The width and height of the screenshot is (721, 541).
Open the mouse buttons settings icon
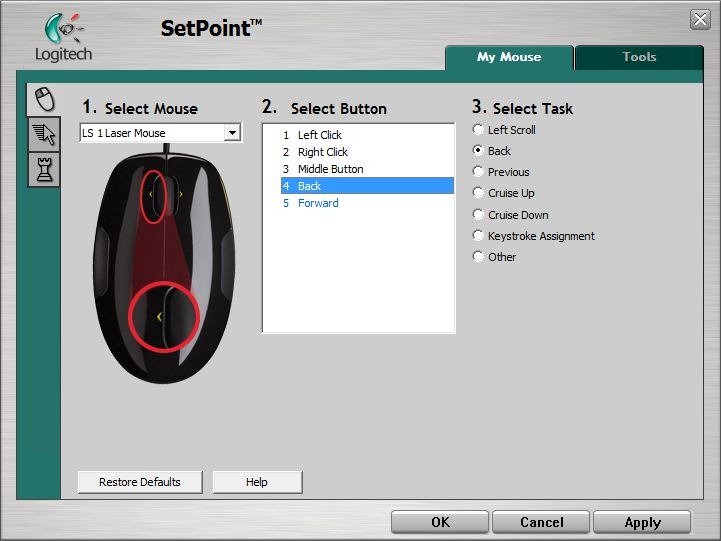pos(45,99)
